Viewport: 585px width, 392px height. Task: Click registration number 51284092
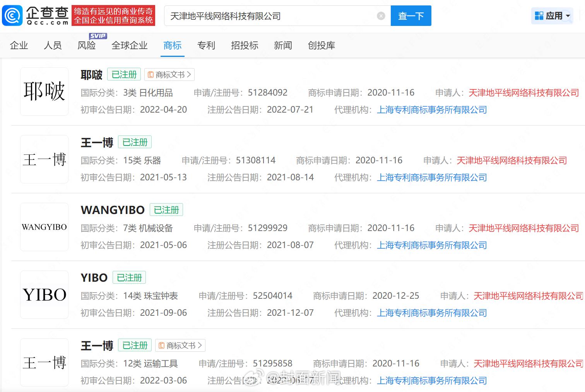pyautogui.click(x=268, y=93)
